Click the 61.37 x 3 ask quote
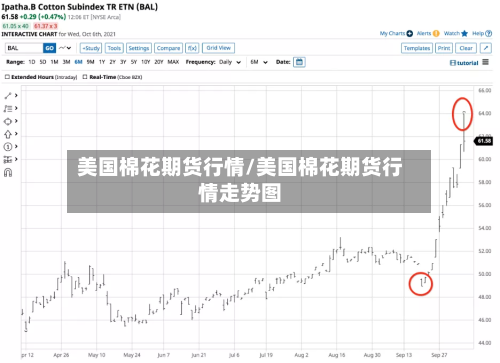The height and width of the screenshot is (363, 500). [x=46, y=26]
